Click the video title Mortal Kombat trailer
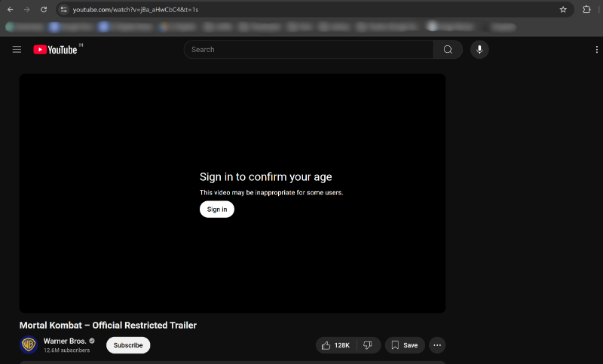The width and height of the screenshot is (603, 364). pos(108,325)
